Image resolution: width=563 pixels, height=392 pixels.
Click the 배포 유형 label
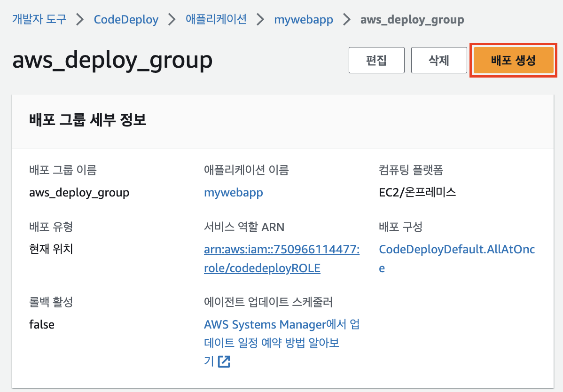[x=51, y=227]
